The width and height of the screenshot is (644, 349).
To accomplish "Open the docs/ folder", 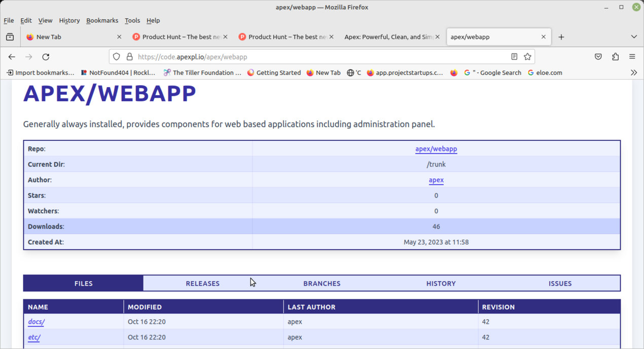I will (x=36, y=322).
